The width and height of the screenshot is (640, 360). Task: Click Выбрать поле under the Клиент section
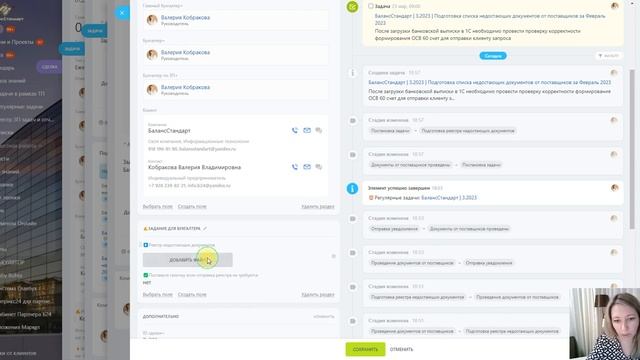tap(158, 207)
